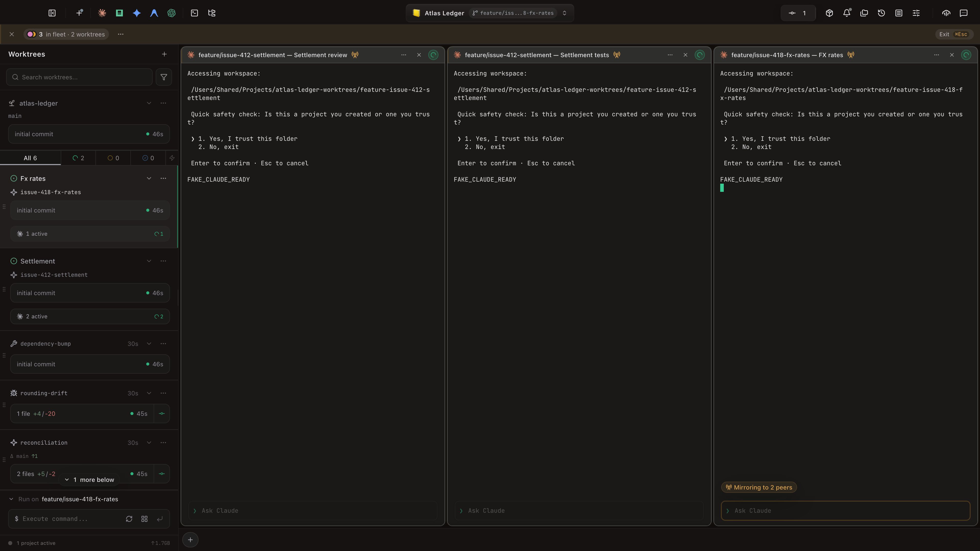Launch the blue Gemini sparkle agent icon
Screen dimensions: 980x551
coord(137,13)
